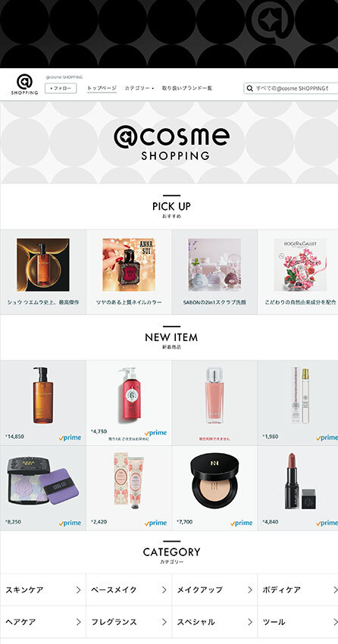This screenshot has height=644, width=338.
Task: Click the ベースメイク chevron arrow
Action: pyautogui.click(x=164, y=589)
